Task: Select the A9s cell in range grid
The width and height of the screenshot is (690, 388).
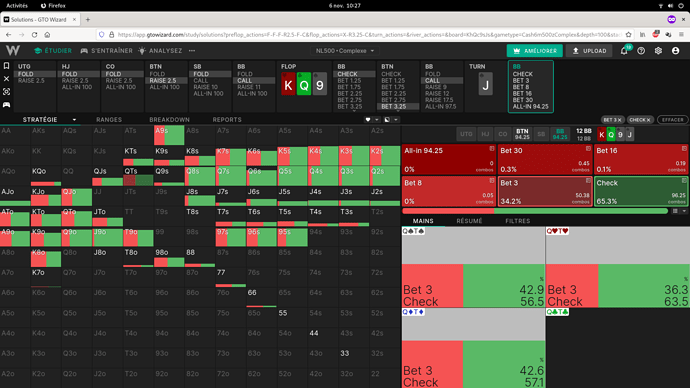Action: [x=169, y=135]
